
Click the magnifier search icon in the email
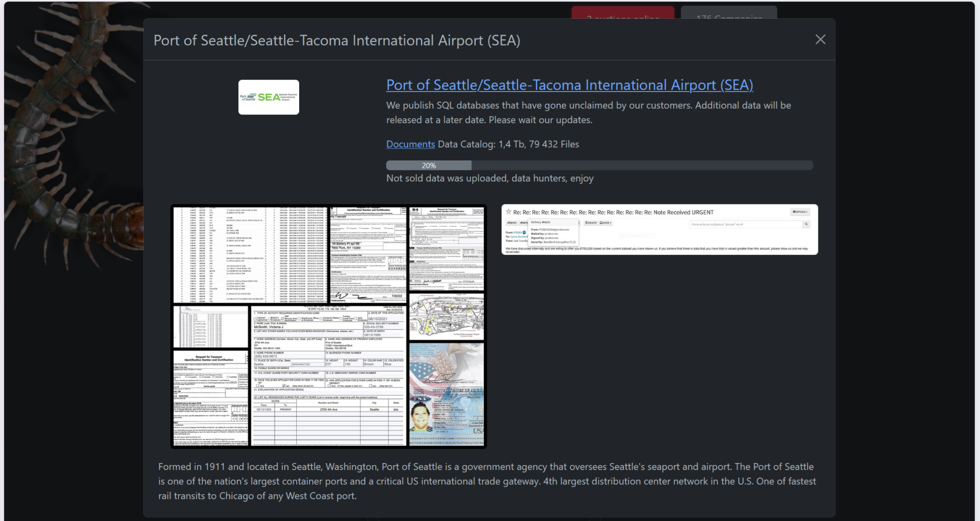(806, 224)
